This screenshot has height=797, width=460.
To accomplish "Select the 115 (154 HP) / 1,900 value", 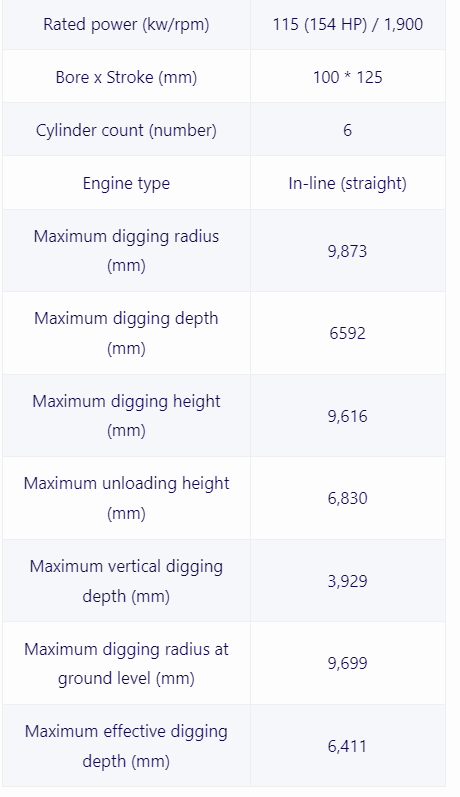I will tap(348, 24).
